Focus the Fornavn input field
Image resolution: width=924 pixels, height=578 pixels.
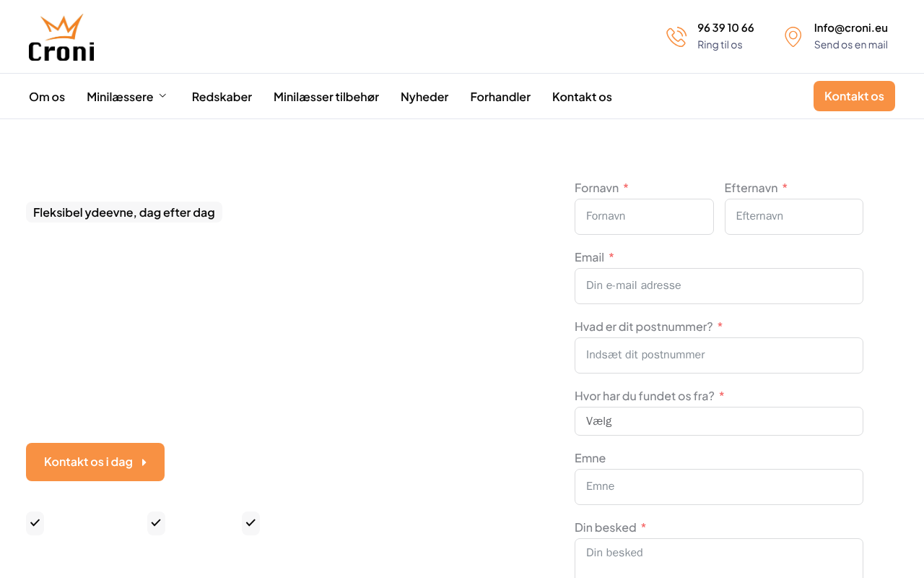coord(644,217)
